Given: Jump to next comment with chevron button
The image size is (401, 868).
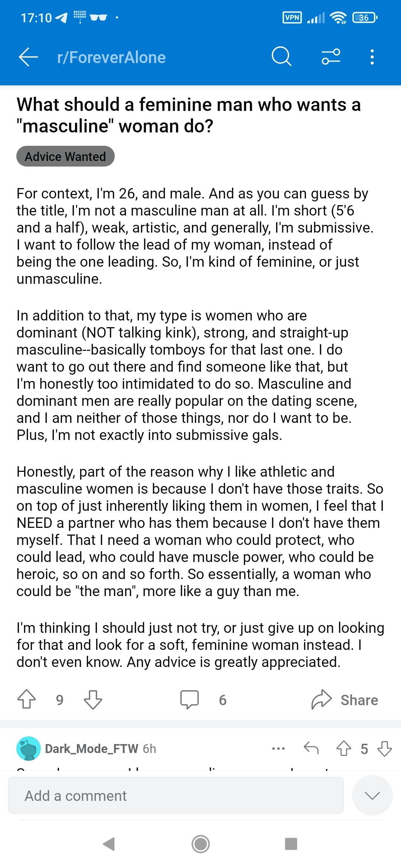Looking at the screenshot, I should (372, 795).
